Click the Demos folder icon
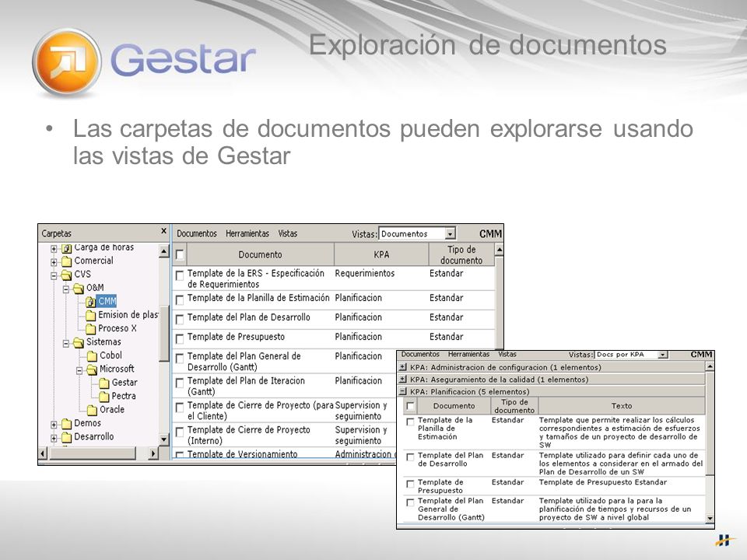 (x=67, y=423)
